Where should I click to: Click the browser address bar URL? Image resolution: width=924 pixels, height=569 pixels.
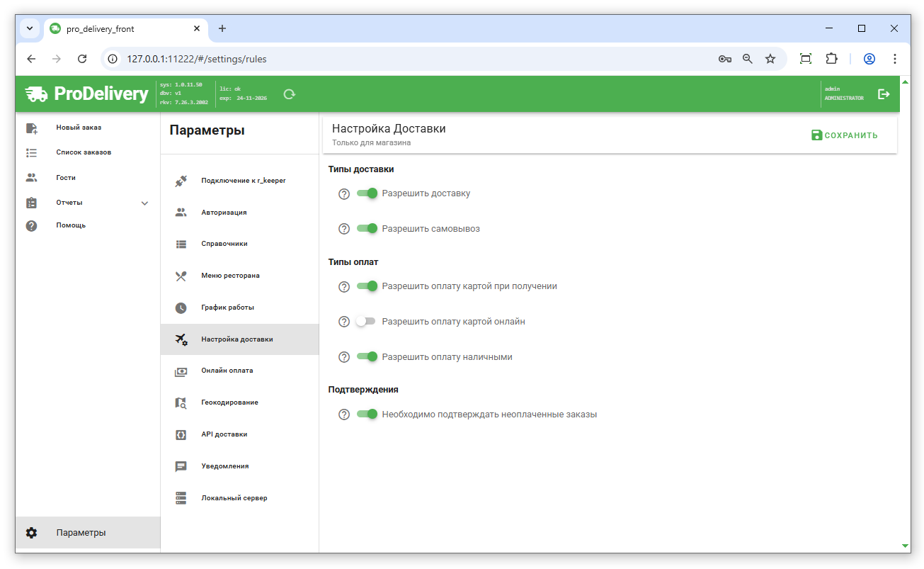pyautogui.click(x=197, y=59)
